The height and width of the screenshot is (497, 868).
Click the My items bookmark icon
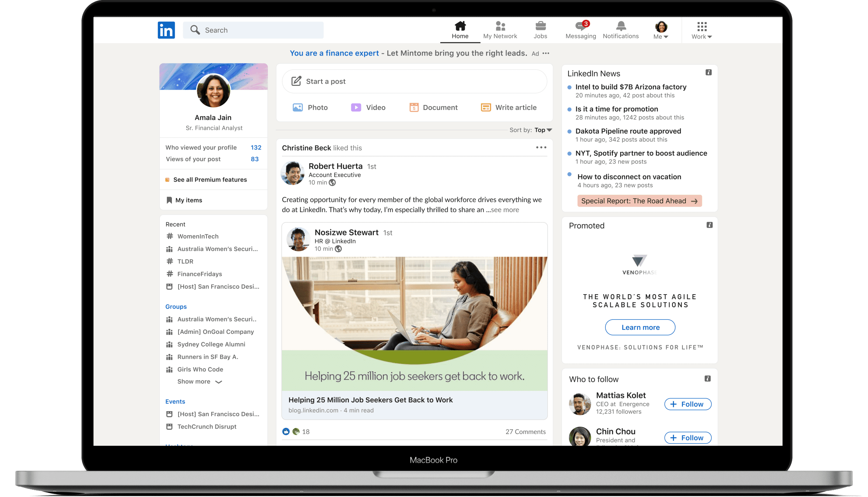170,200
